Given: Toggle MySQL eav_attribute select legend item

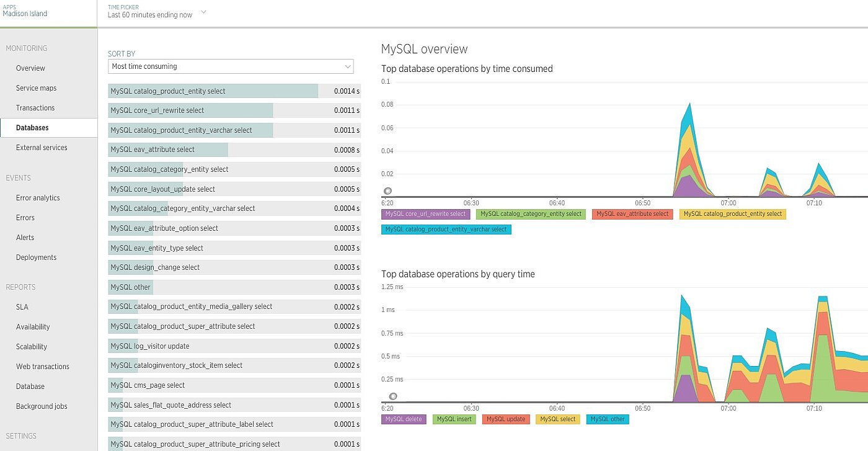Looking at the screenshot, I should point(632,214).
